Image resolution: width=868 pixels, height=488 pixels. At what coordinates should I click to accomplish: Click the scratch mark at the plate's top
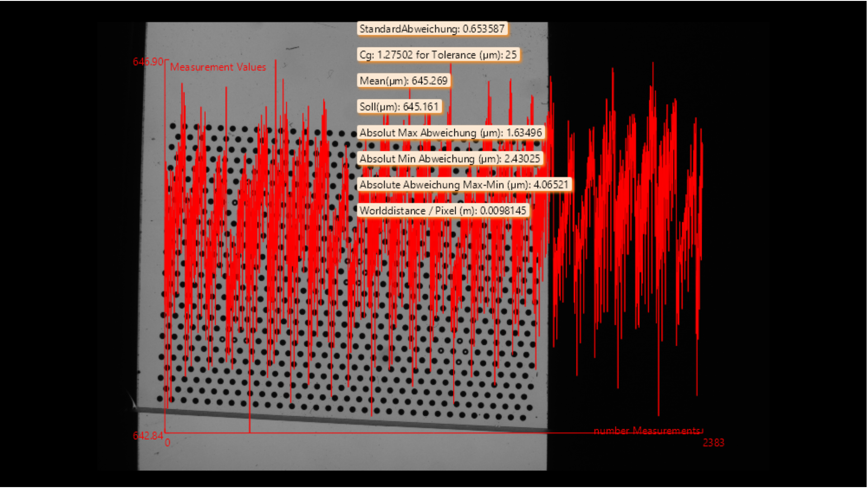tap(292, 47)
